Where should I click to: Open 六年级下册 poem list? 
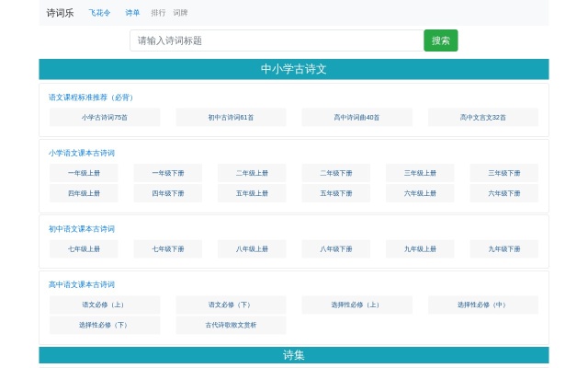(503, 193)
